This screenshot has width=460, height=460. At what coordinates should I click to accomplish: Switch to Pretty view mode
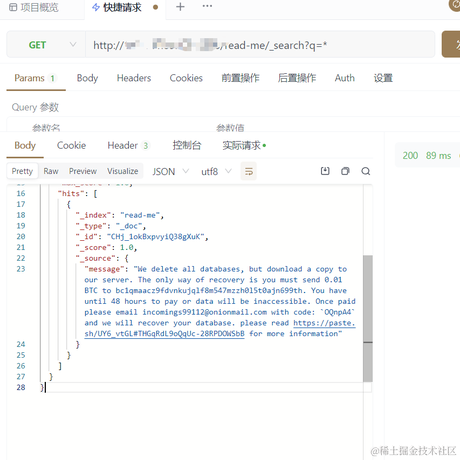(22, 171)
